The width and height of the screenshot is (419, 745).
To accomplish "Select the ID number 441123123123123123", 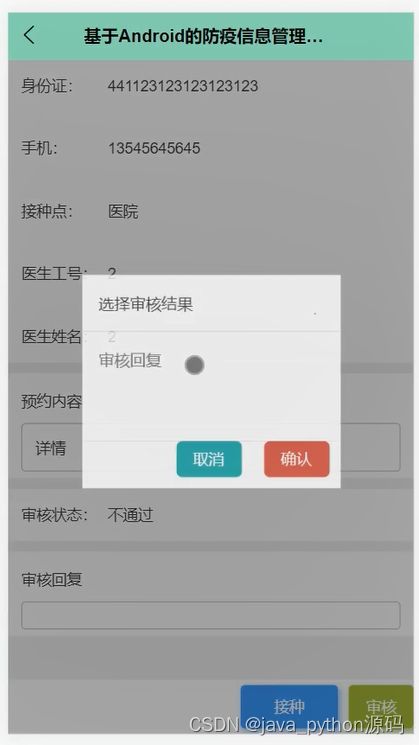I will pyautogui.click(x=182, y=86).
